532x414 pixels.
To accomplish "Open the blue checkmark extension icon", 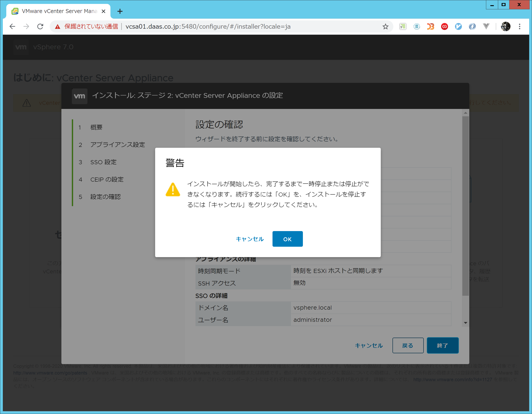I will coord(458,26).
